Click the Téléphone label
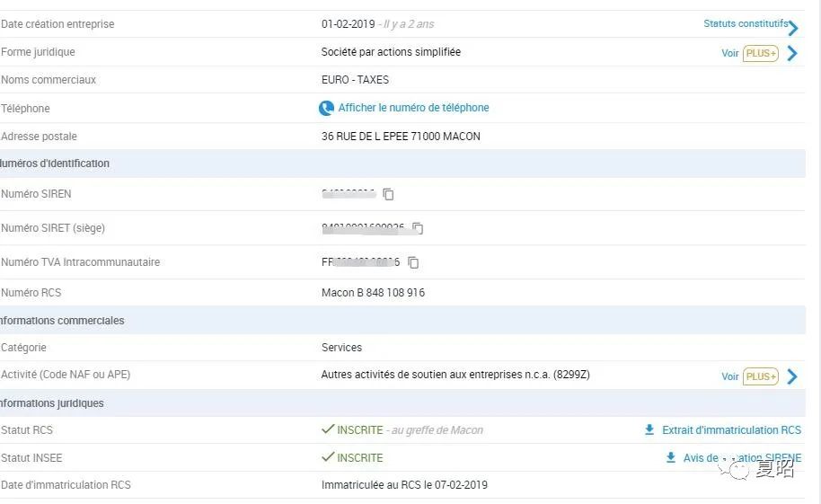The height and width of the screenshot is (504, 821). click(25, 109)
